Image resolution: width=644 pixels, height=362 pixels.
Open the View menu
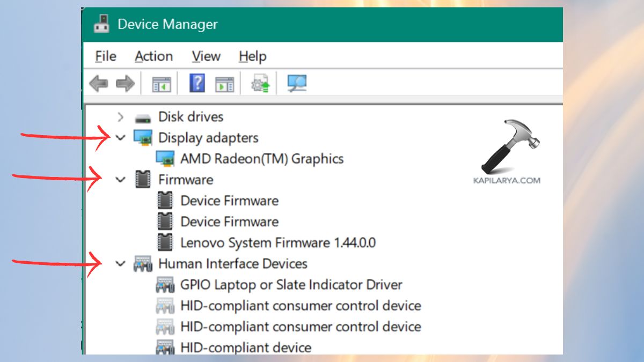pyautogui.click(x=206, y=56)
